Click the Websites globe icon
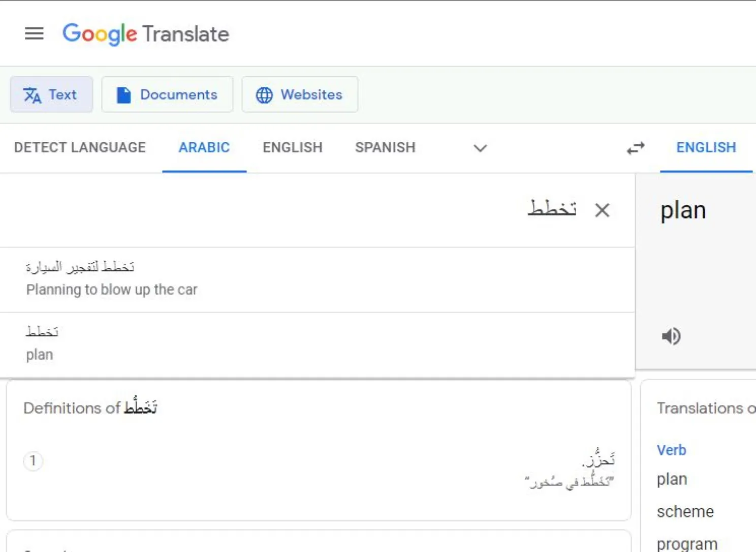 click(x=264, y=95)
